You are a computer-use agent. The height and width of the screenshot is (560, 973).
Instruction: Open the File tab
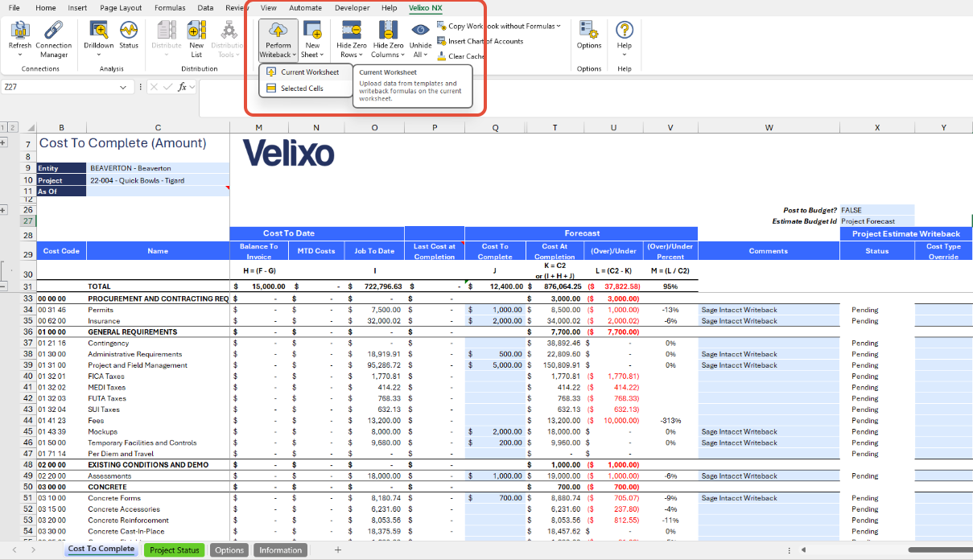pyautogui.click(x=14, y=8)
